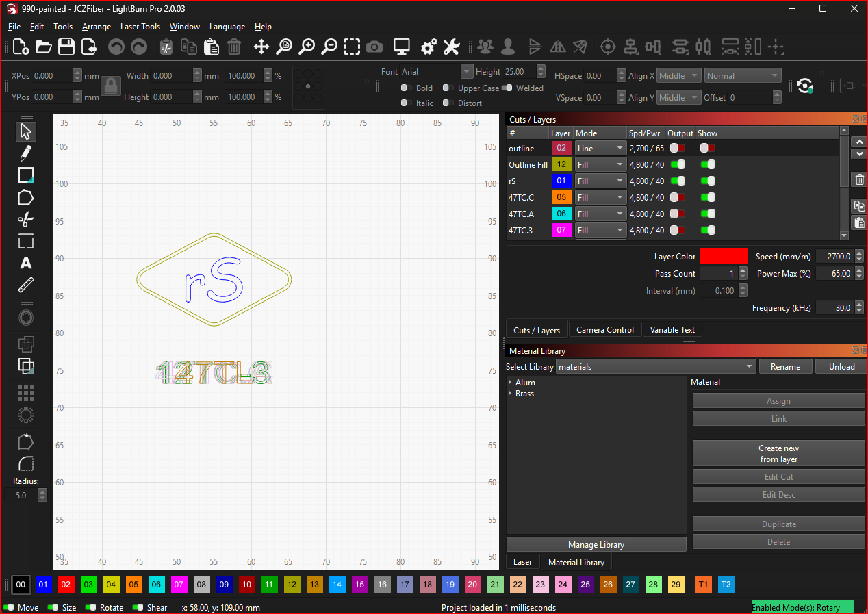Viewport: 868px width, 614px height.
Task: Select the Measure ruler tool
Action: (26, 285)
